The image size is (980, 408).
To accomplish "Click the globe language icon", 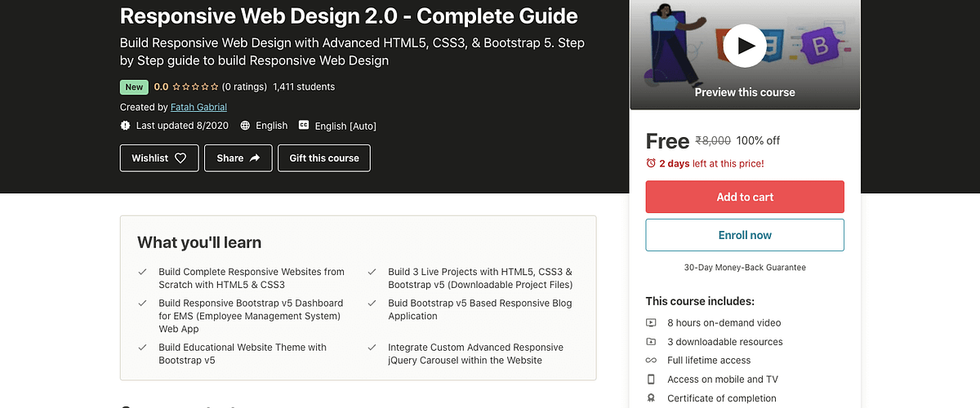I will tap(246, 126).
